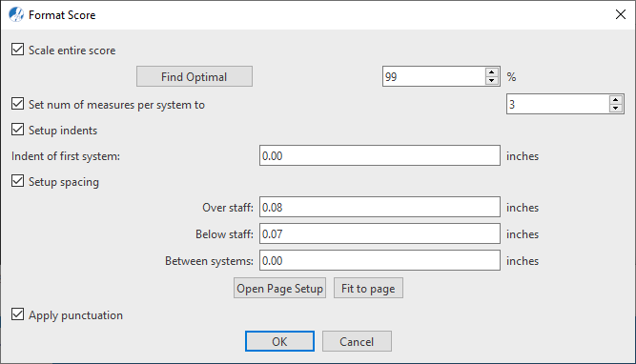Increase scale percentage with up arrow

tap(492, 72)
